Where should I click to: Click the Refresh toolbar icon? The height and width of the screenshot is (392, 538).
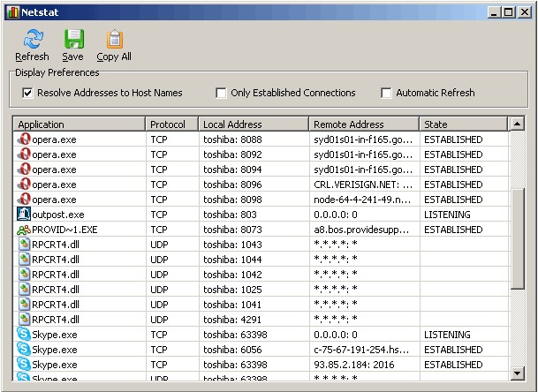point(32,39)
